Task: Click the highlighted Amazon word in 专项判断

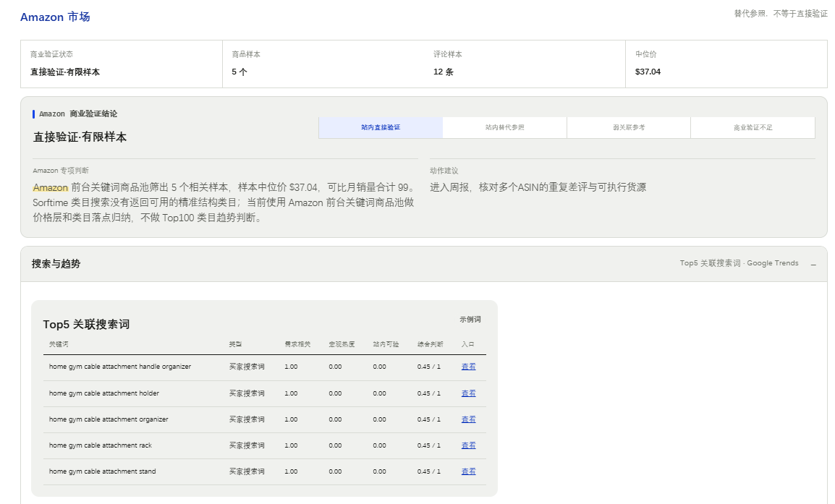Action: tap(51, 187)
